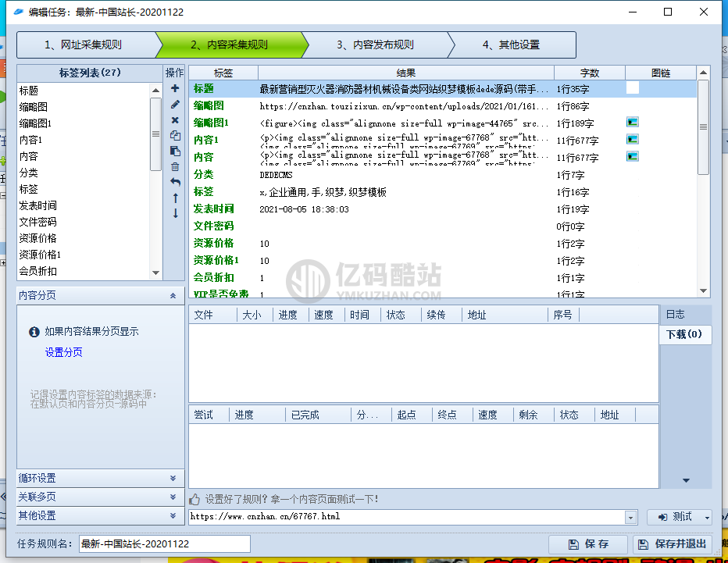Screen dimensions: 728x563
Task: Click the edit tag pencil icon
Action: coord(175,105)
